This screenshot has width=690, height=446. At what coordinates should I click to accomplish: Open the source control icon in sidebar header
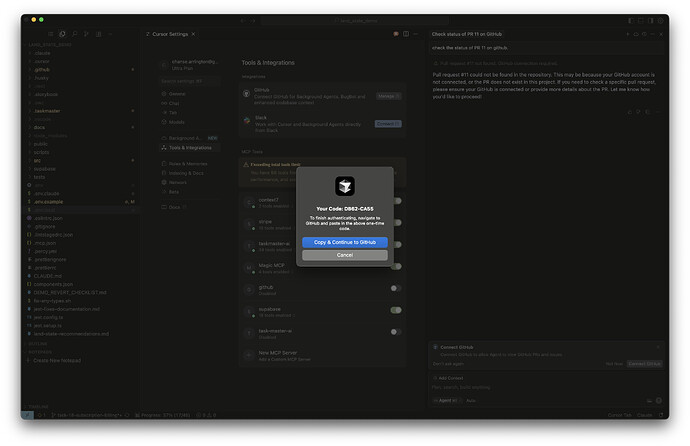coord(86,34)
